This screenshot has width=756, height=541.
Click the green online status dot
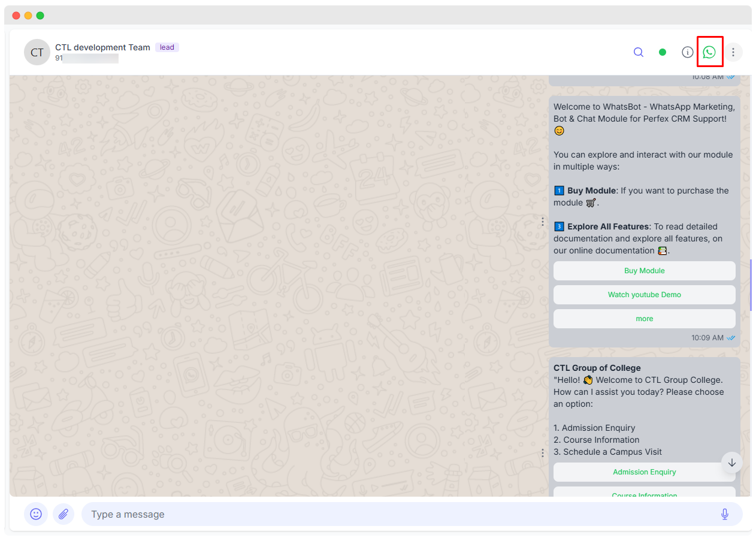(x=663, y=52)
